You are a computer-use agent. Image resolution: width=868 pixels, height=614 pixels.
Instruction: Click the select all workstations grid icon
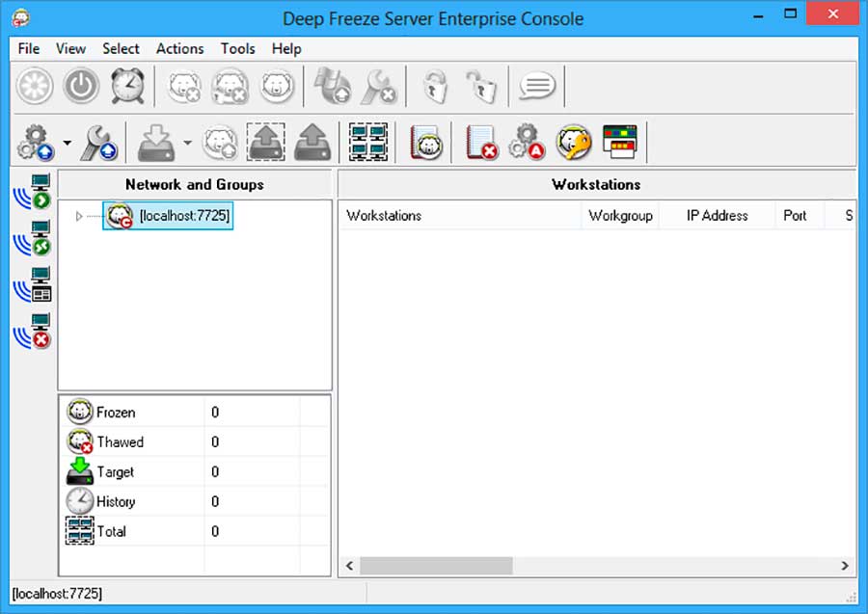pos(368,142)
